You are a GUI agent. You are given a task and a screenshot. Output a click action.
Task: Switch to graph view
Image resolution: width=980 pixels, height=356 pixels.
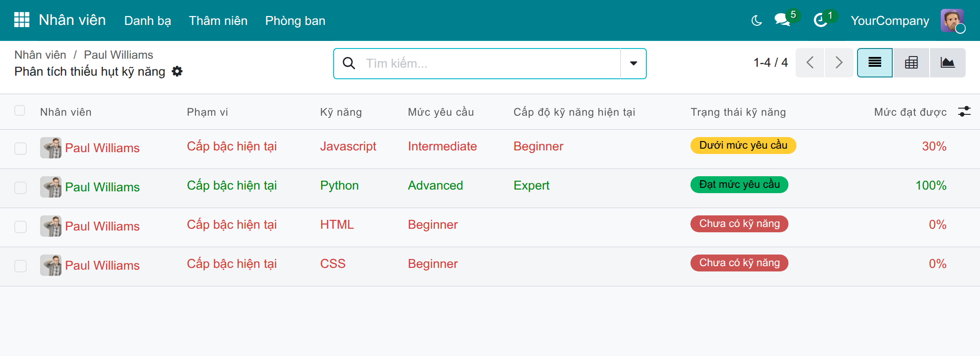947,63
